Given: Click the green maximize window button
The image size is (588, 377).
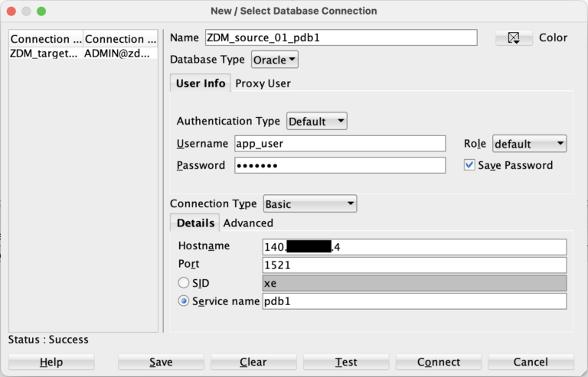Looking at the screenshot, I should [x=41, y=11].
